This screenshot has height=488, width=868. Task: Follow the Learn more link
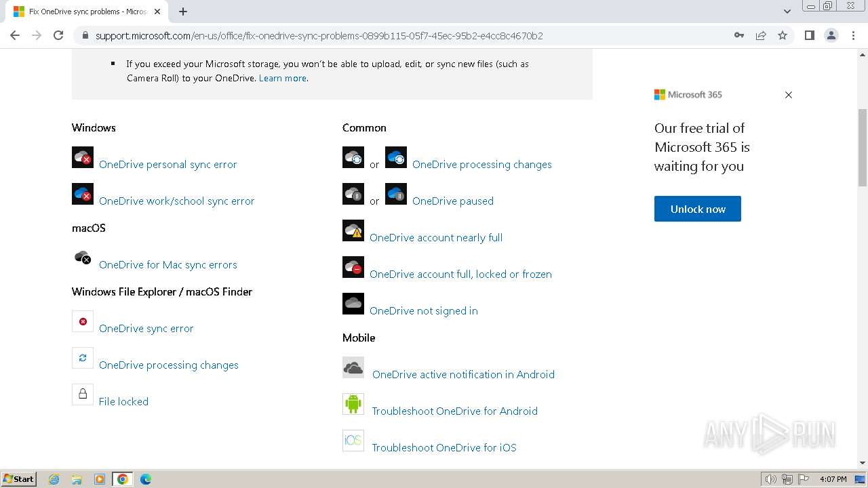[x=282, y=78]
